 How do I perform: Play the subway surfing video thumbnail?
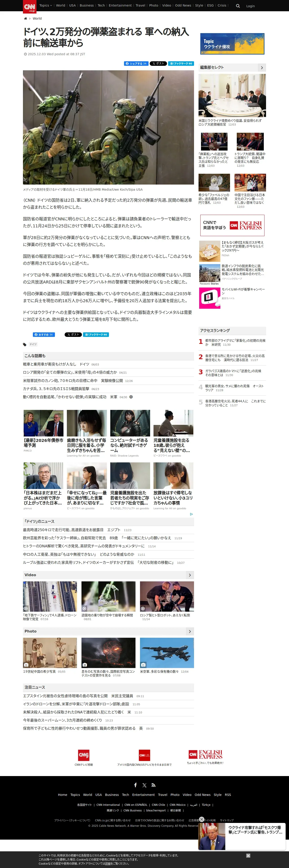(50, 596)
